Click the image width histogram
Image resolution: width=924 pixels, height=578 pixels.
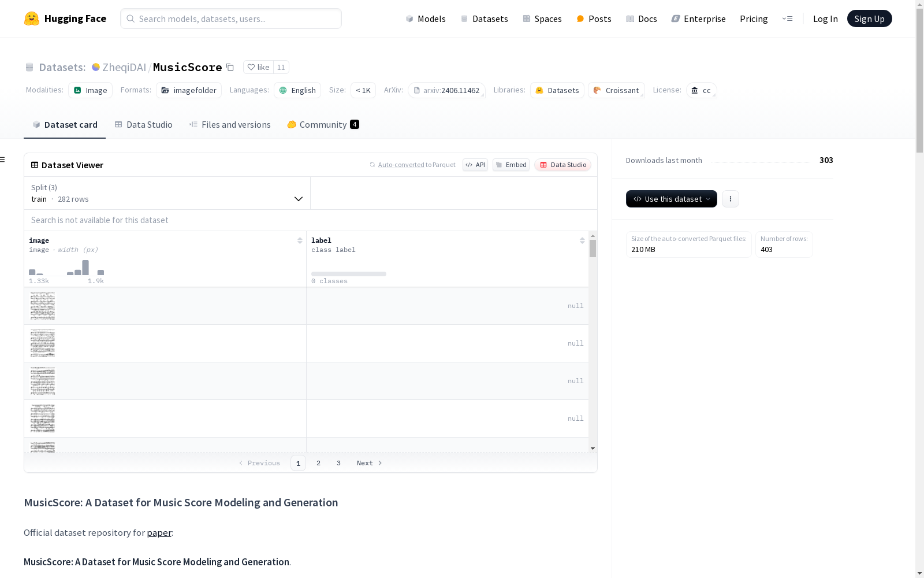(x=66, y=268)
